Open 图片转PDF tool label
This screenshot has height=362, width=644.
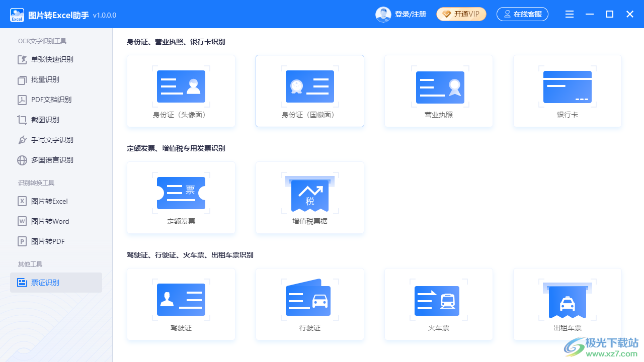pyautogui.click(x=48, y=241)
